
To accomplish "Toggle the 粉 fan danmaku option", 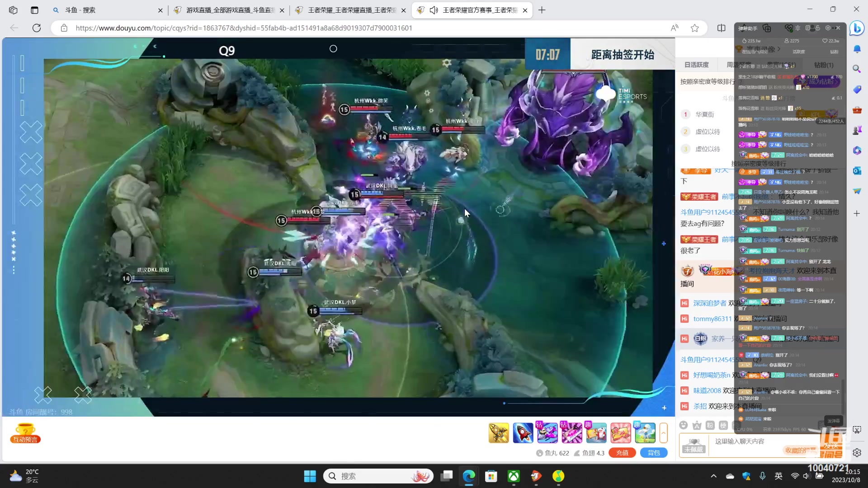I will [x=710, y=425].
